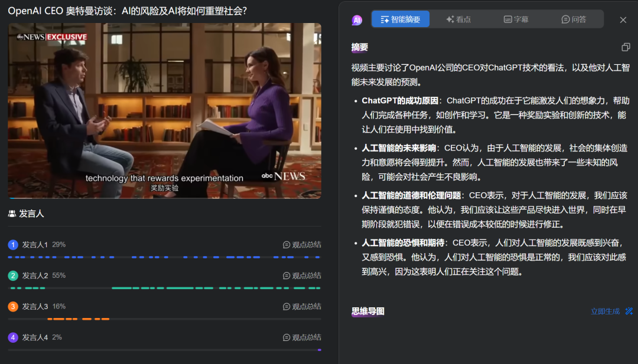The height and width of the screenshot is (364, 638).
Task: Click the 2% share of 发言人4
Action: pyautogui.click(x=57, y=337)
